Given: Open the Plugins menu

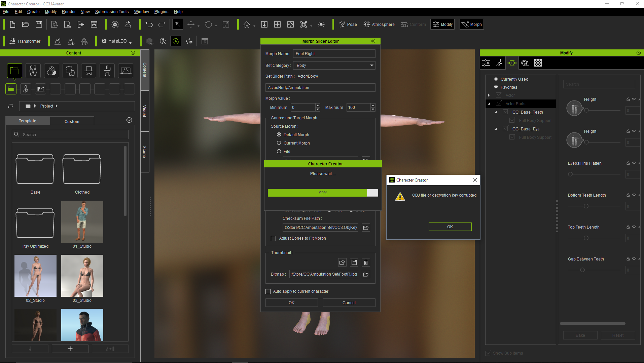Looking at the screenshot, I should click(161, 12).
